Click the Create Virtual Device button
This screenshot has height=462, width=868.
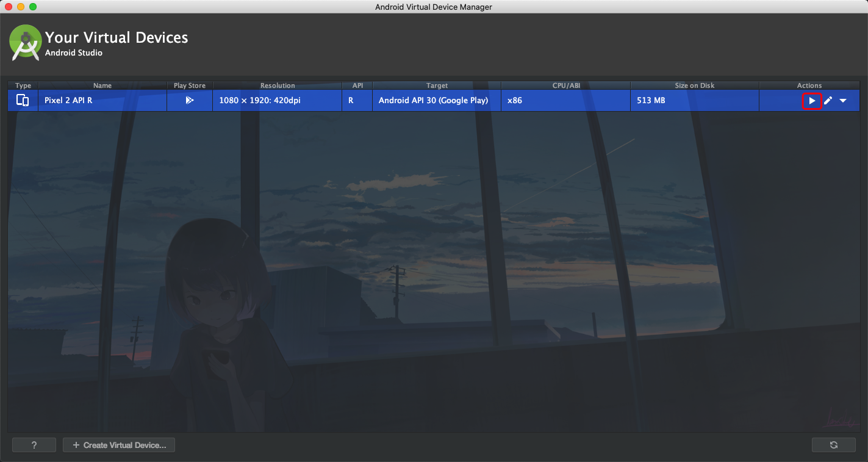(119, 445)
